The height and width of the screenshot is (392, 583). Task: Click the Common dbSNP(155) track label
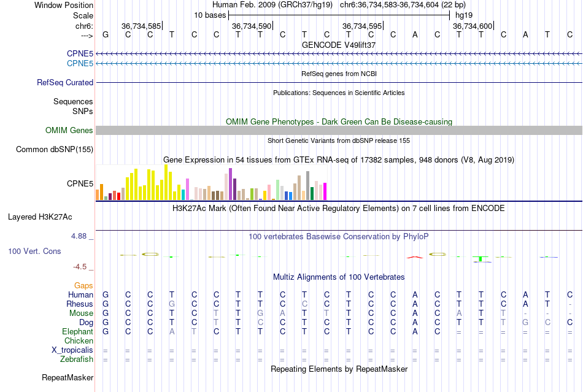click(54, 149)
